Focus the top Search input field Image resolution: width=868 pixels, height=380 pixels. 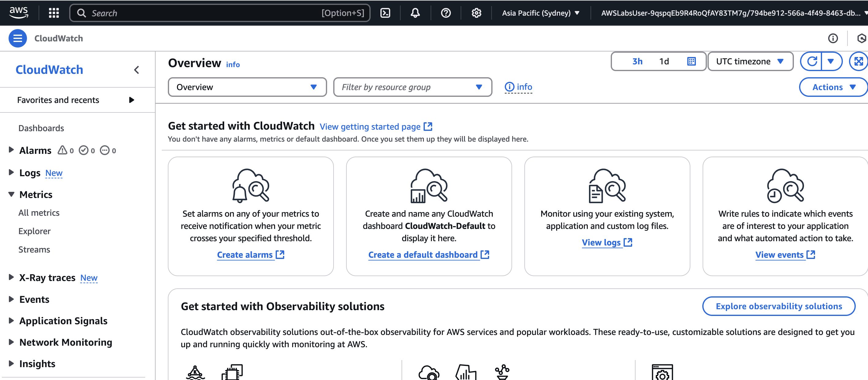[220, 13]
